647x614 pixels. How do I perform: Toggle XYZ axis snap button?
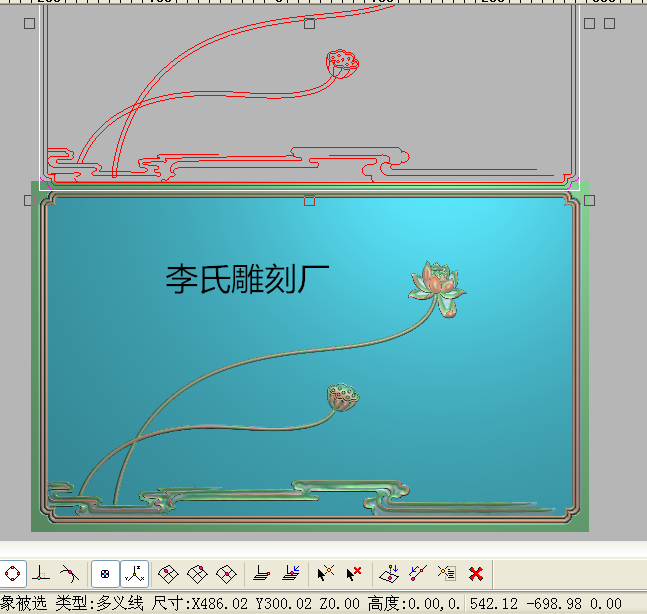tap(135, 574)
